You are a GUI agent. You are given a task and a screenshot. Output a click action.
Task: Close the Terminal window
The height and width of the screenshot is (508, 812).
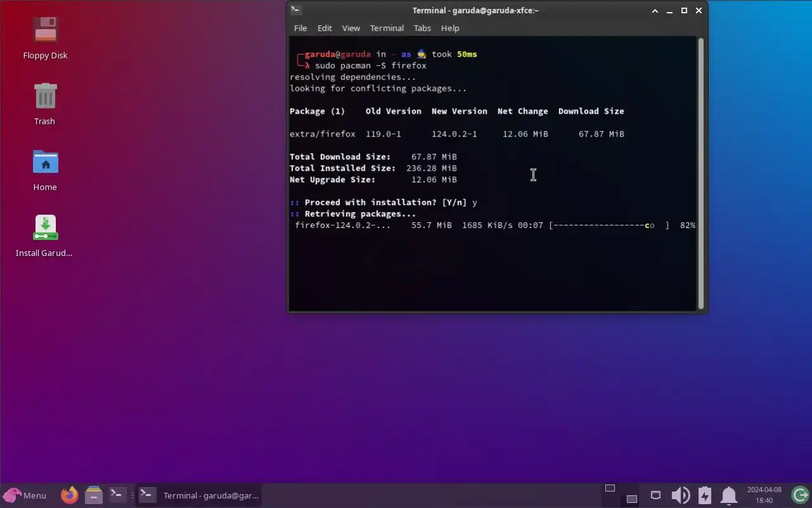pyautogui.click(x=699, y=11)
